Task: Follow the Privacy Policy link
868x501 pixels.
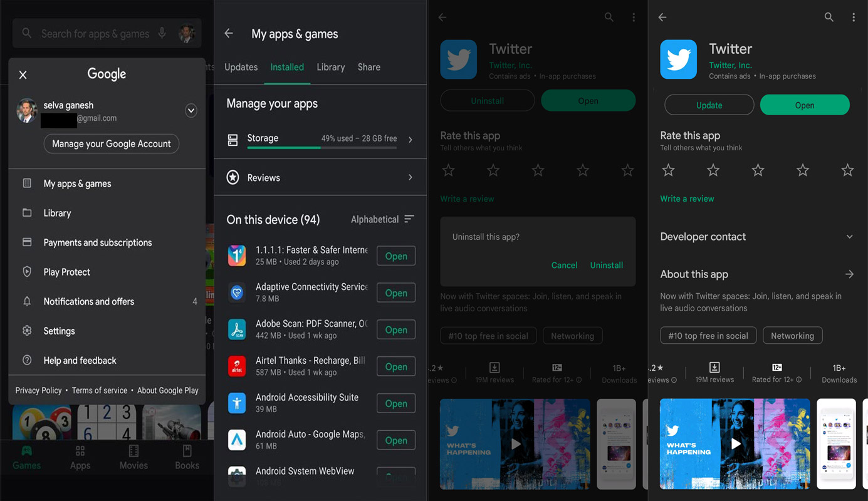Action: pos(39,390)
